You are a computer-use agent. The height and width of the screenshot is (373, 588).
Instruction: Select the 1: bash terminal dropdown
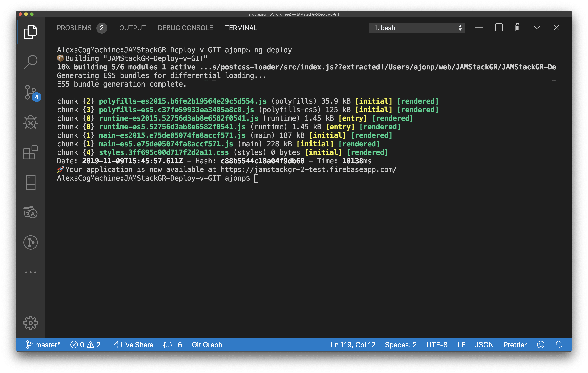point(417,28)
